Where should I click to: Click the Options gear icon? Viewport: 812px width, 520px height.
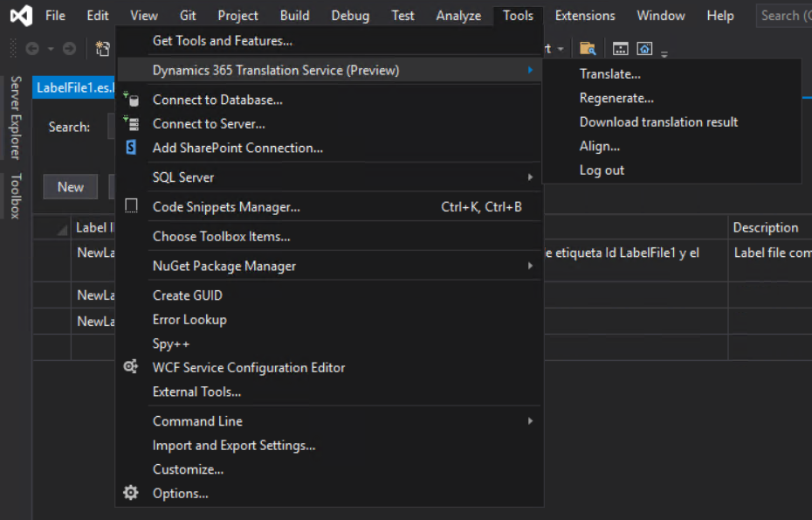[131, 493]
